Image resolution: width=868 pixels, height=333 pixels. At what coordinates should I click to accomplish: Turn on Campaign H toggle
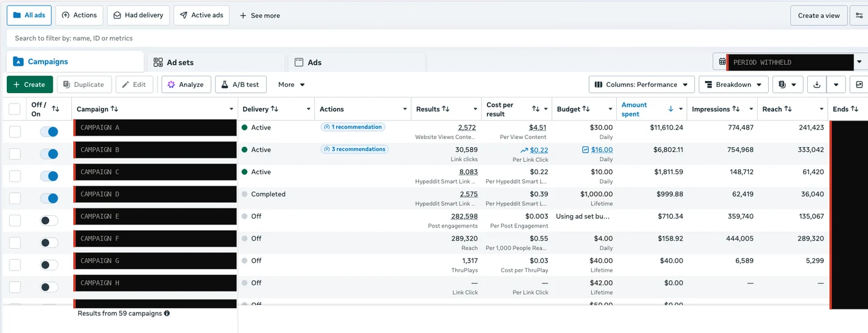coord(49,287)
